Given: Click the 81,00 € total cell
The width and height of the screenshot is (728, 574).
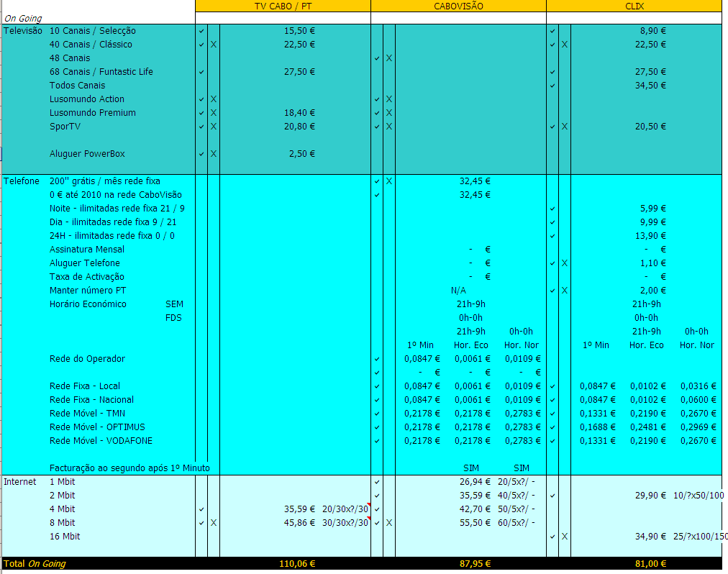Looking at the screenshot, I should pos(650,563).
